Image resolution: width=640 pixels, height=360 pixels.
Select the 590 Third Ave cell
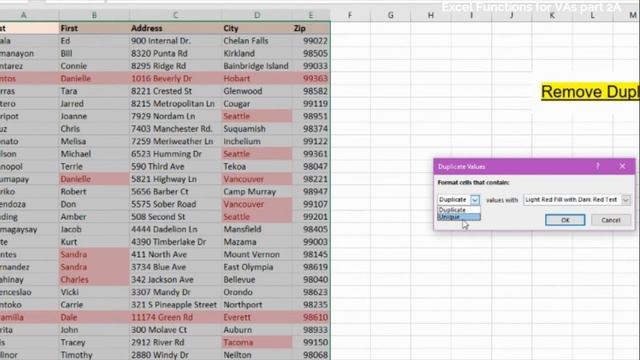click(175, 167)
